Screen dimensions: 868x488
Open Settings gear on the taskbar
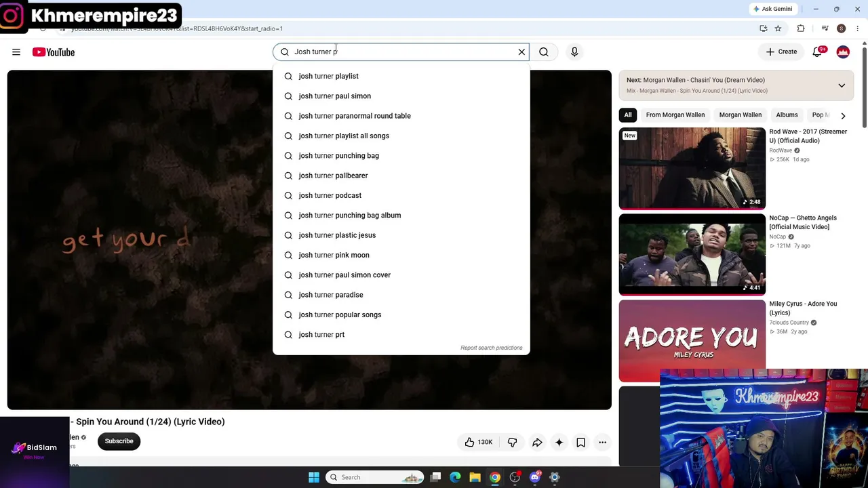pos(555,477)
